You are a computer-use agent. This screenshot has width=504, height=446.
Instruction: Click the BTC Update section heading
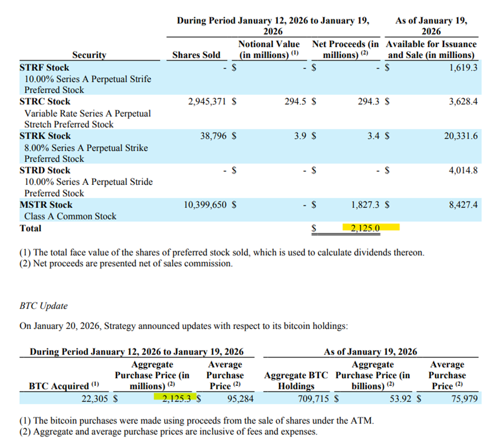(43, 306)
